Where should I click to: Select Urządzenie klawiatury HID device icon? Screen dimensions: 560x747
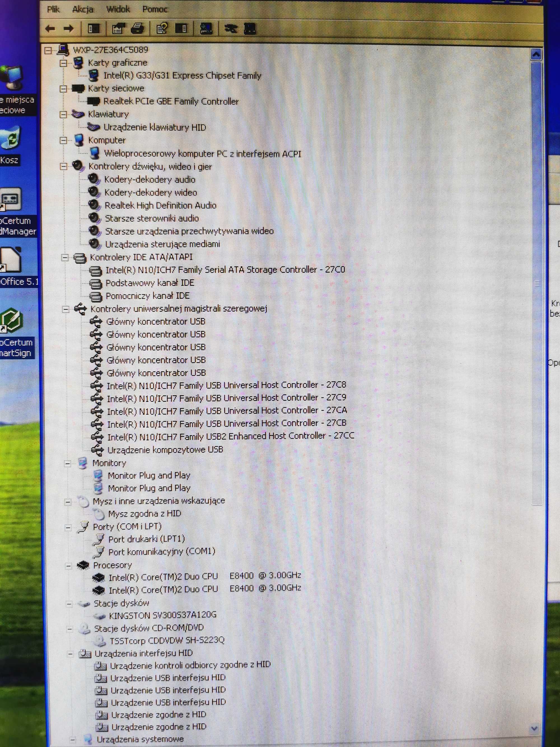click(x=94, y=127)
